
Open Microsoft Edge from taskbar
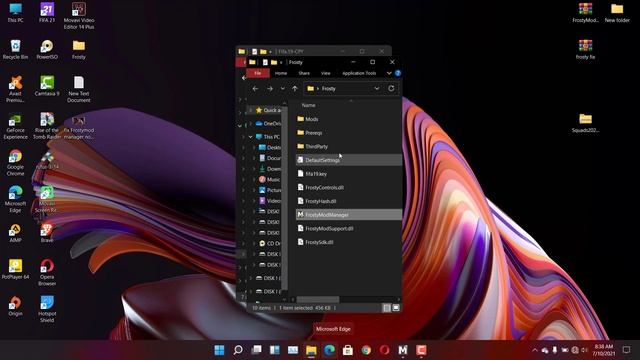point(329,350)
